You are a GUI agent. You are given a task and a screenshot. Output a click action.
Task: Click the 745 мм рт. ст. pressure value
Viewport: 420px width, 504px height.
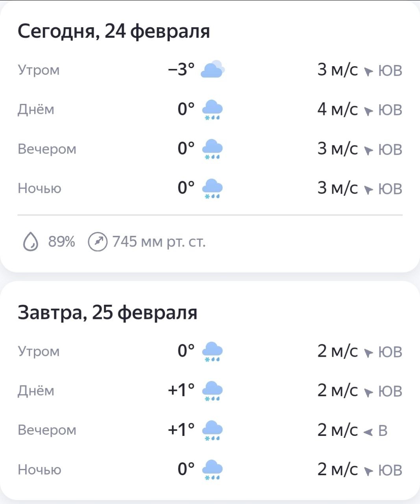coord(159,241)
